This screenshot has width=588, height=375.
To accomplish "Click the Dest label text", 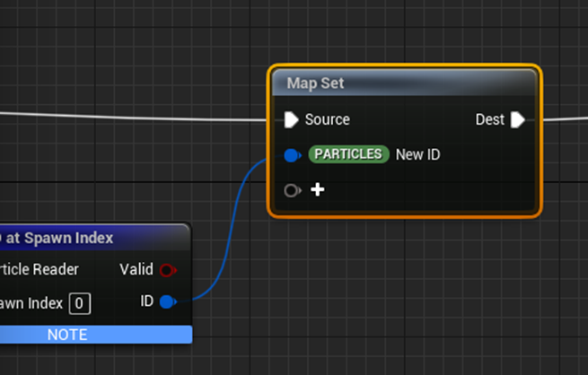I will (490, 120).
